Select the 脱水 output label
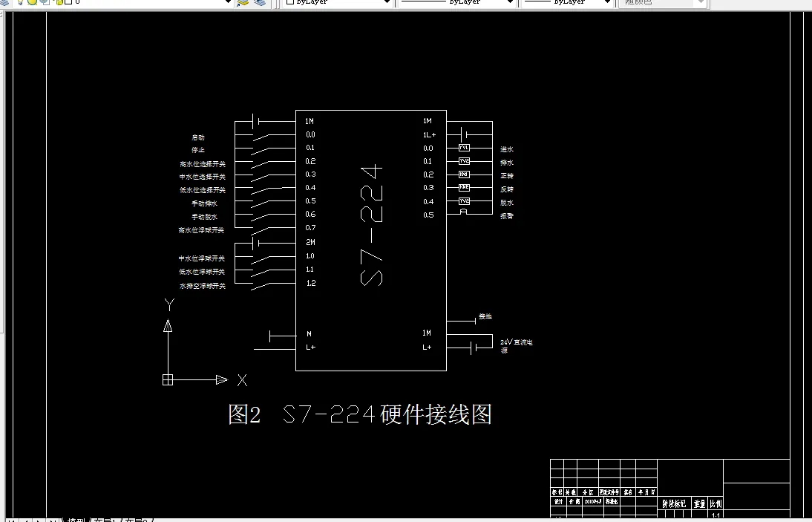The height and width of the screenshot is (522, 812). click(507, 203)
